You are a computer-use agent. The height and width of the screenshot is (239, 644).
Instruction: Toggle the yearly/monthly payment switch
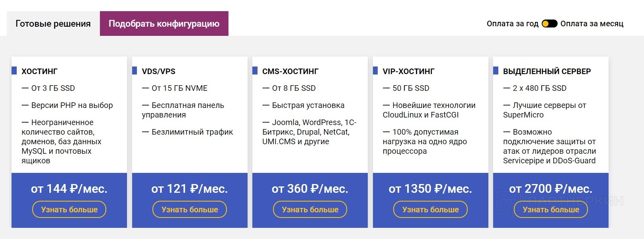point(549,24)
